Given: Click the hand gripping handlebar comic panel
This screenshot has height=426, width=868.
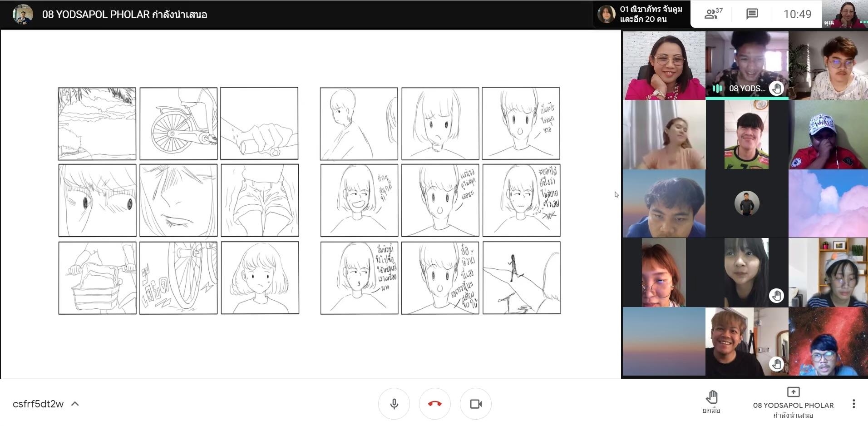Looking at the screenshot, I should 259,123.
